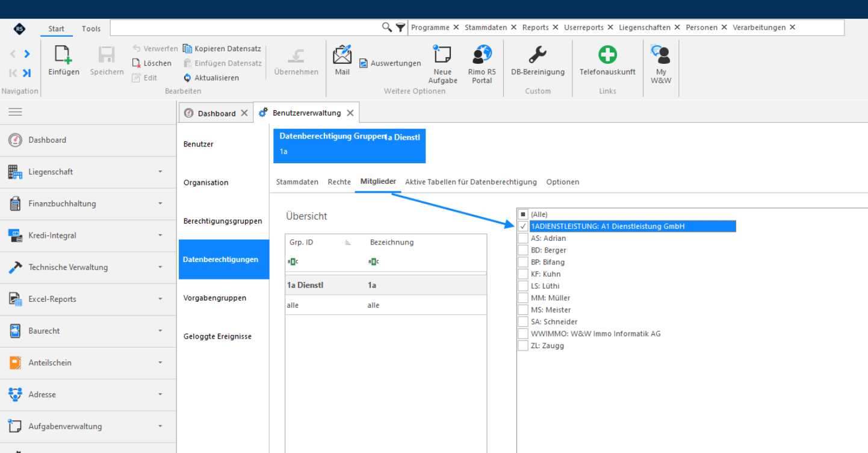This screenshot has height=453, width=868.
Task: Click Aktualisieren refresh command
Action: click(211, 78)
